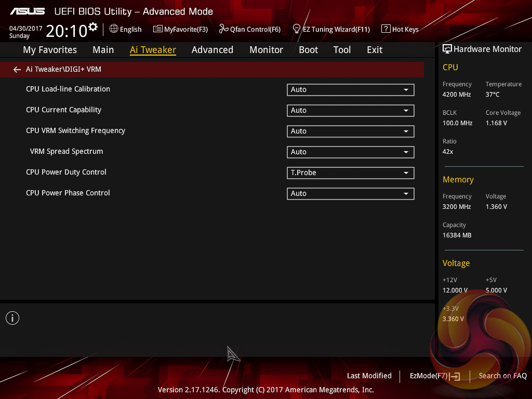The height and width of the screenshot is (399, 532).
Task: Open the clock settings gear icon
Action: pyautogui.click(x=92, y=26)
